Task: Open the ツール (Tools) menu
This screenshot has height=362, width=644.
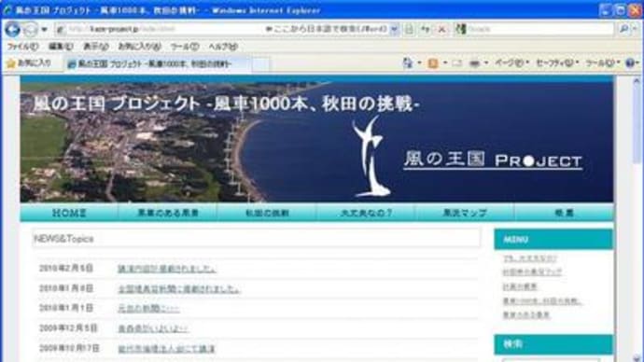Action: [x=185, y=47]
